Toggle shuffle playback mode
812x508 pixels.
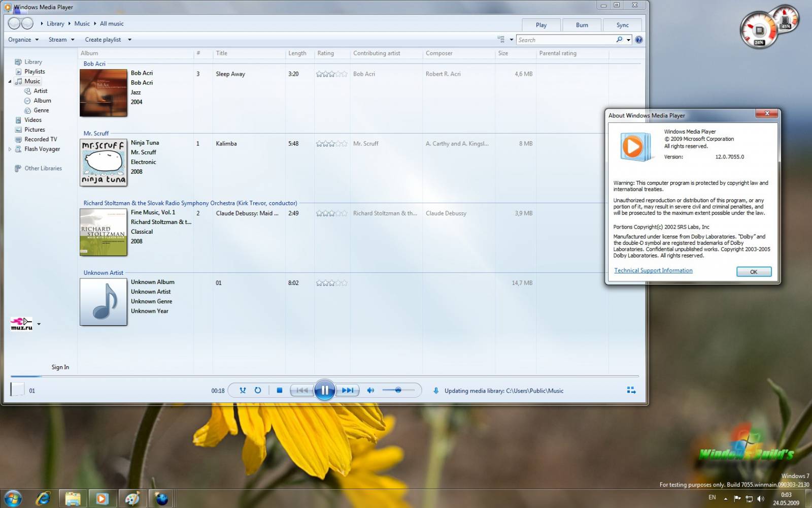point(243,390)
